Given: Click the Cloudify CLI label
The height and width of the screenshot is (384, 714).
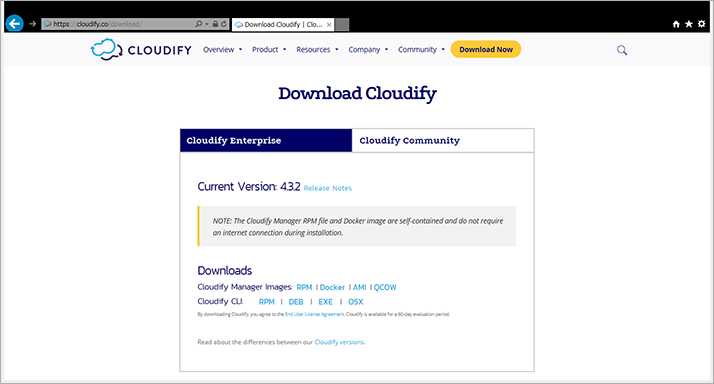Looking at the screenshot, I should click(220, 302).
